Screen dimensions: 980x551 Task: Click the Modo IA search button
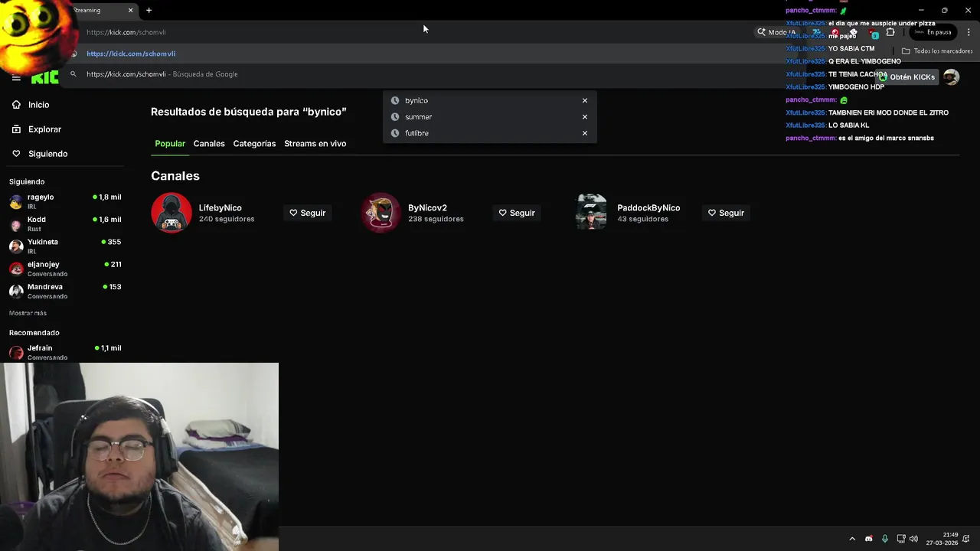[x=777, y=32]
